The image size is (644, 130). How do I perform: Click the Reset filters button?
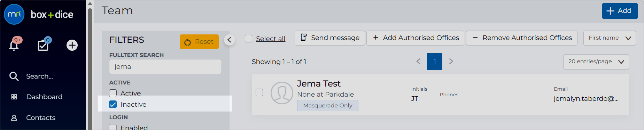(199, 42)
